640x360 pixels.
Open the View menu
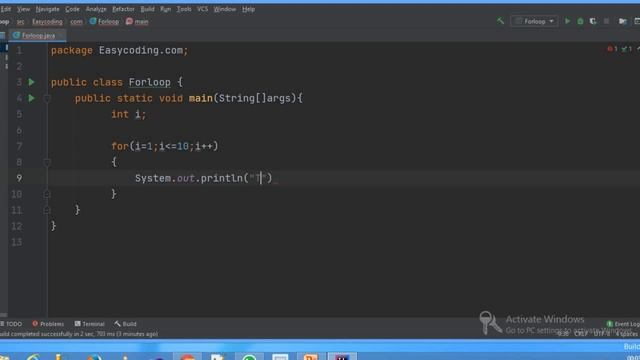point(23,9)
